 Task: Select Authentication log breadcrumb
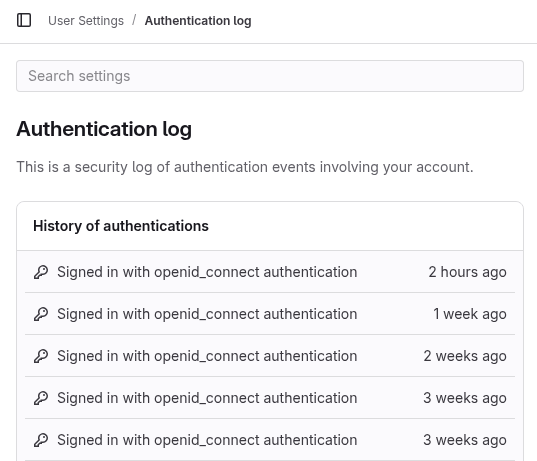point(198,21)
